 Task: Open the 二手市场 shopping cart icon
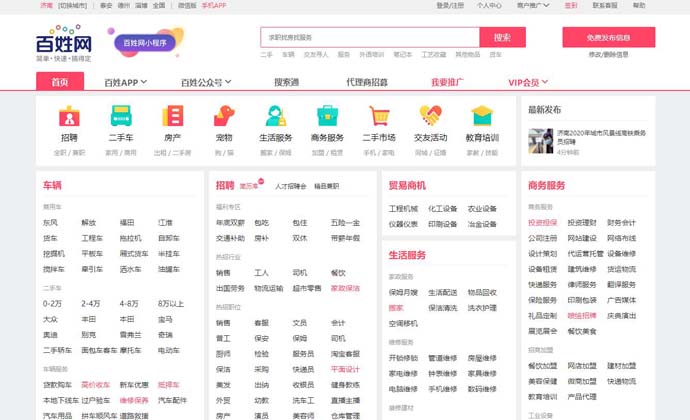coord(379,116)
